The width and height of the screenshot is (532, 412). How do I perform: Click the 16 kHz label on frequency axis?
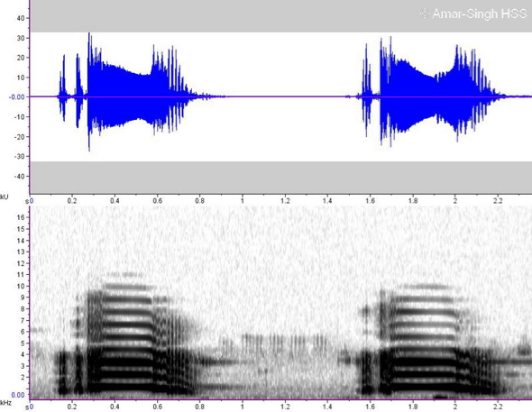[x=21, y=217]
